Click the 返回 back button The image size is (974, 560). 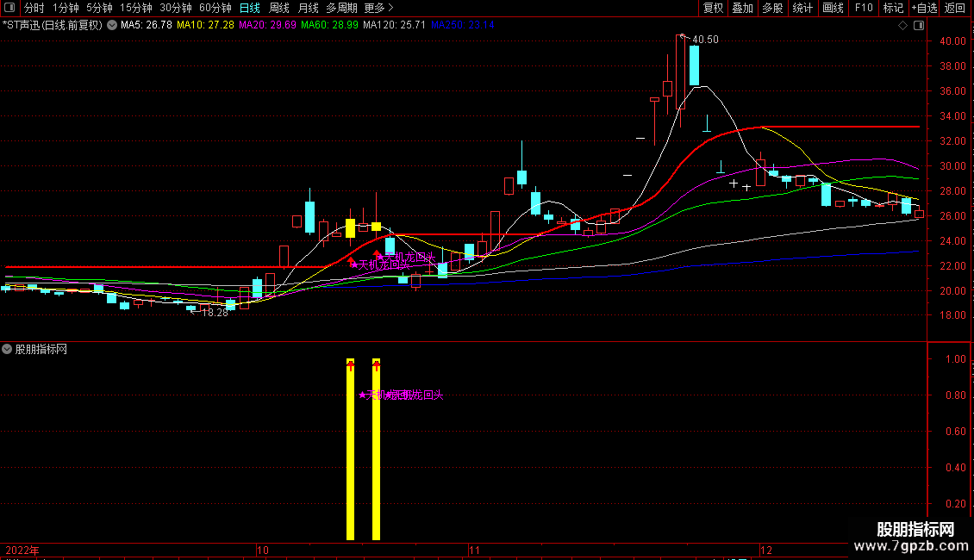955,8
